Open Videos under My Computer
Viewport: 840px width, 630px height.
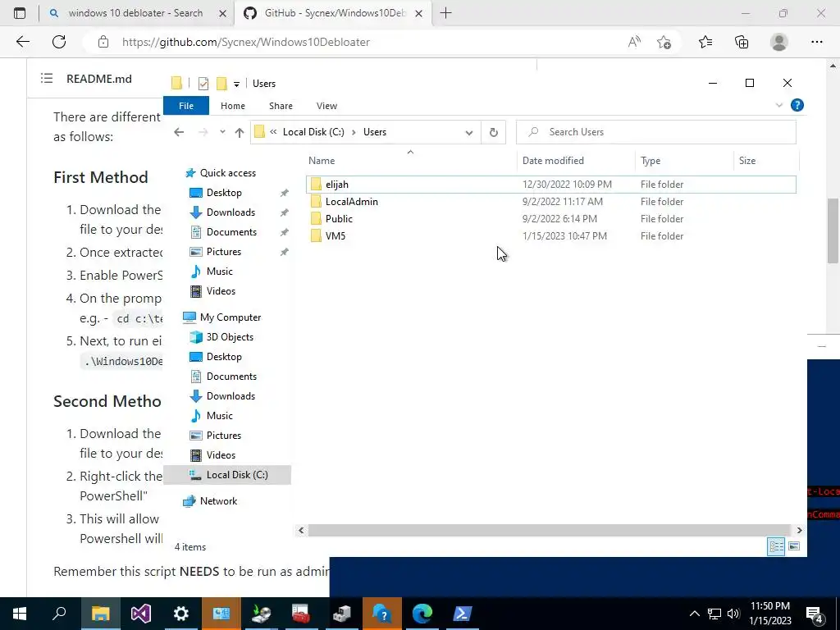(221, 454)
